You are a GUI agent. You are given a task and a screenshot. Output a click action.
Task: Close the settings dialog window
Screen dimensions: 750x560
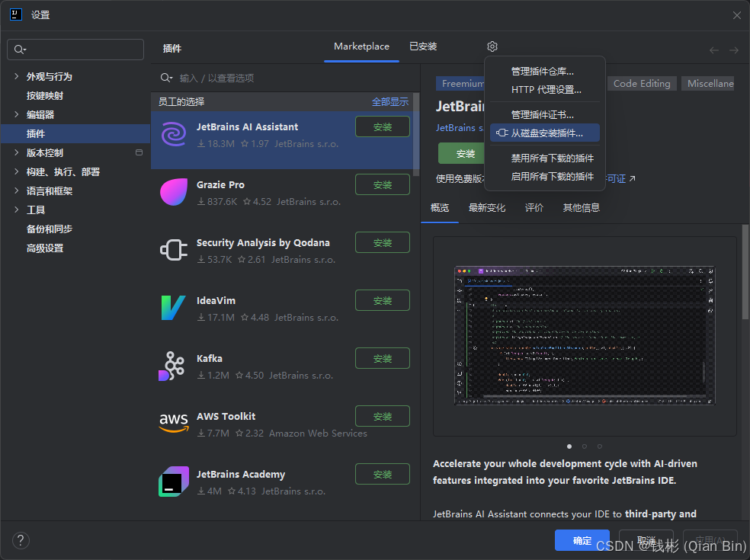click(736, 15)
